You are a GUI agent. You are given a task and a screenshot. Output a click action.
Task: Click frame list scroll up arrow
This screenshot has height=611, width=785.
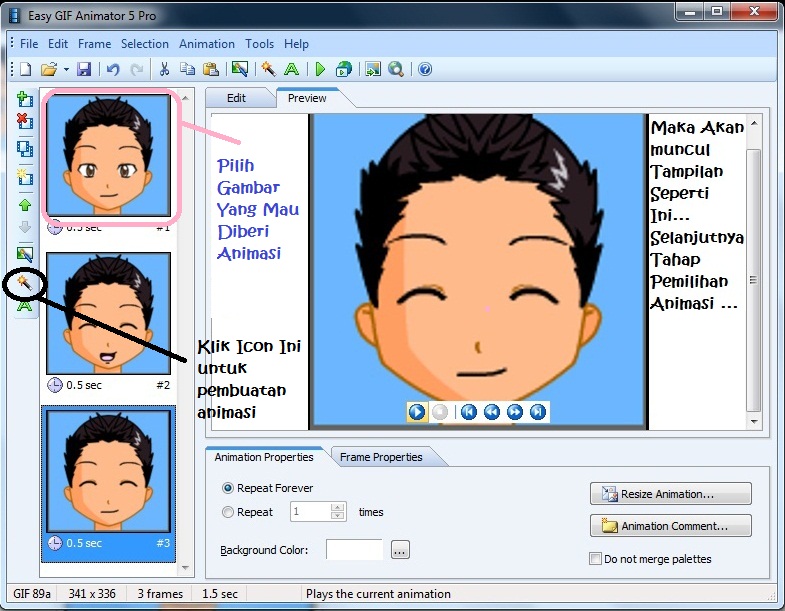[185, 98]
